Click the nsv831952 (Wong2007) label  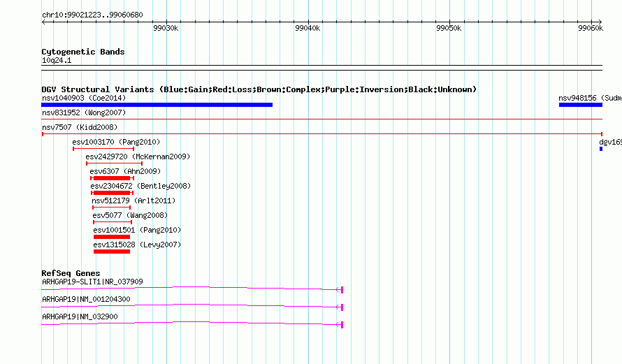[x=84, y=112]
